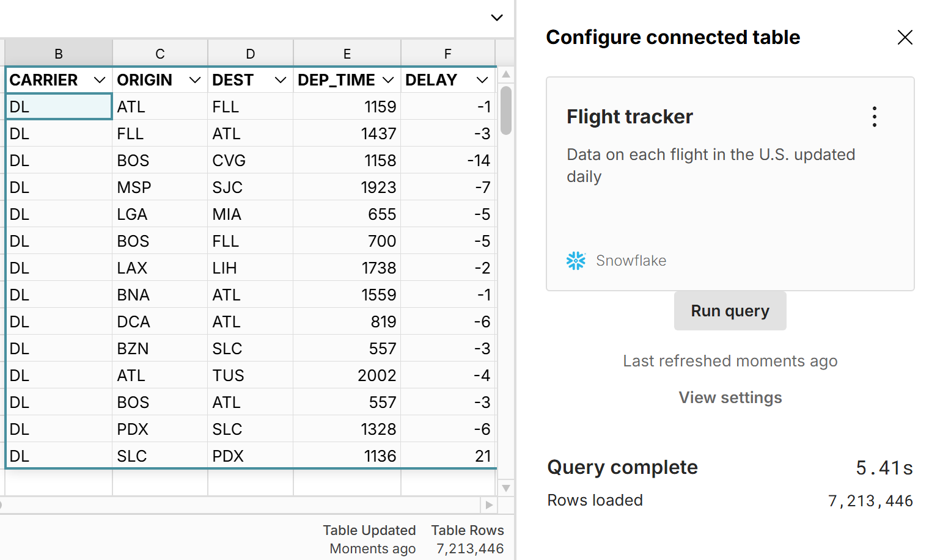Image resolution: width=940 pixels, height=560 pixels.
Task: Click the vertical scrollbar up arrow
Action: point(505,74)
